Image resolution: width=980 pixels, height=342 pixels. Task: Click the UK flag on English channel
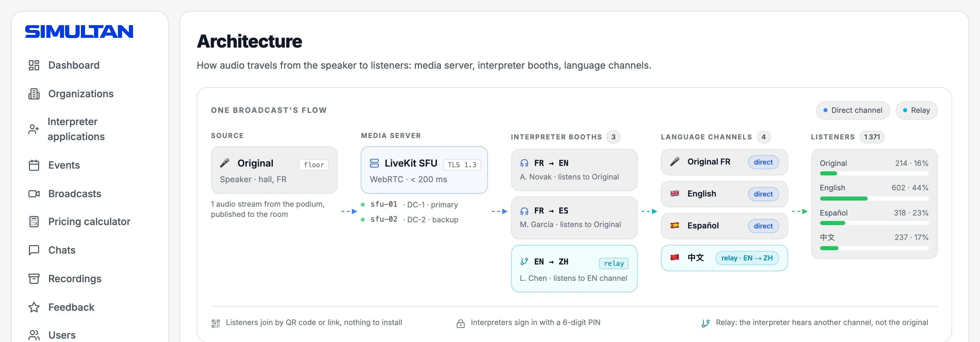coord(674,193)
